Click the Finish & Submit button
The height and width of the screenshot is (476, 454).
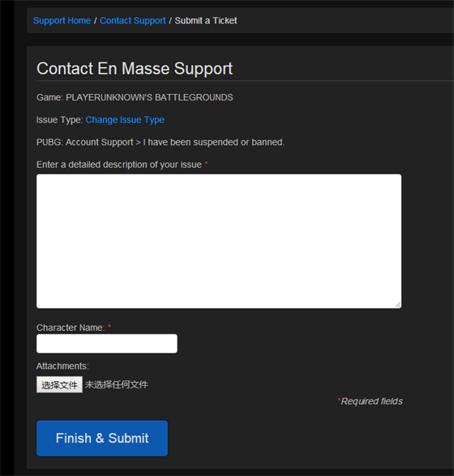[x=102, y=438]
